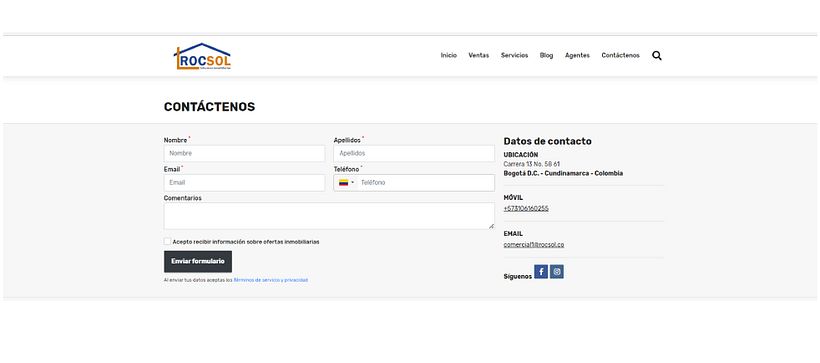Go to the Inicio menu item
This screenshot has height=363, width=820.
coord(449,55)
